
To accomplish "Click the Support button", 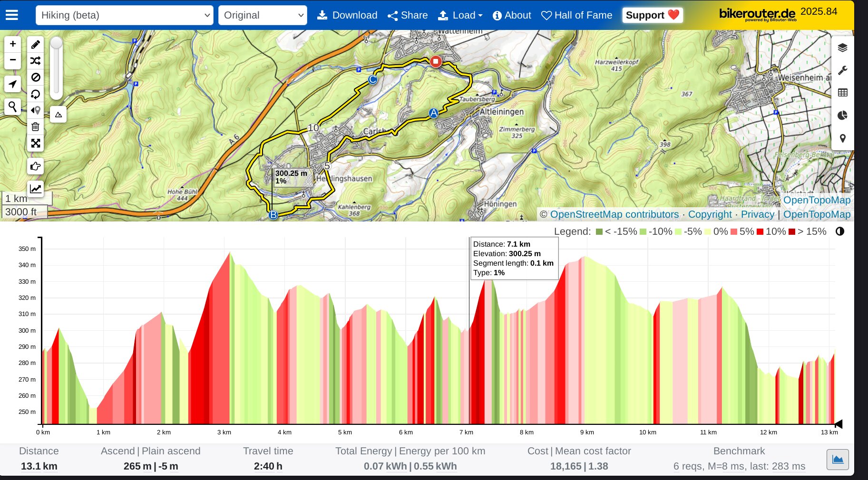I will pyautogui.click(x=652, y=15).
